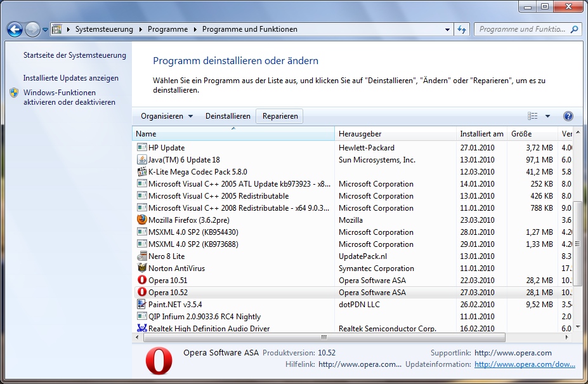Click the vertical scrollbar thumb

point(577,244)
